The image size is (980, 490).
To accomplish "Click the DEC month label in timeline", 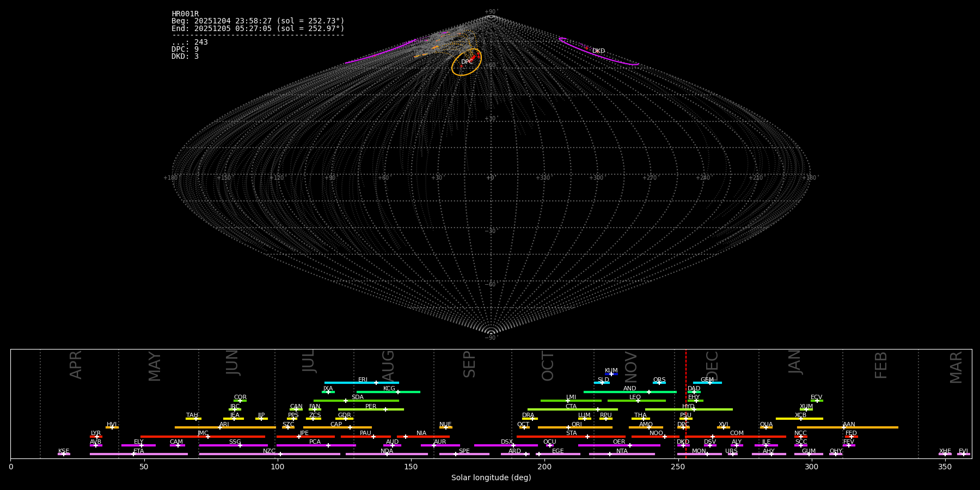I will coord(712,365).
